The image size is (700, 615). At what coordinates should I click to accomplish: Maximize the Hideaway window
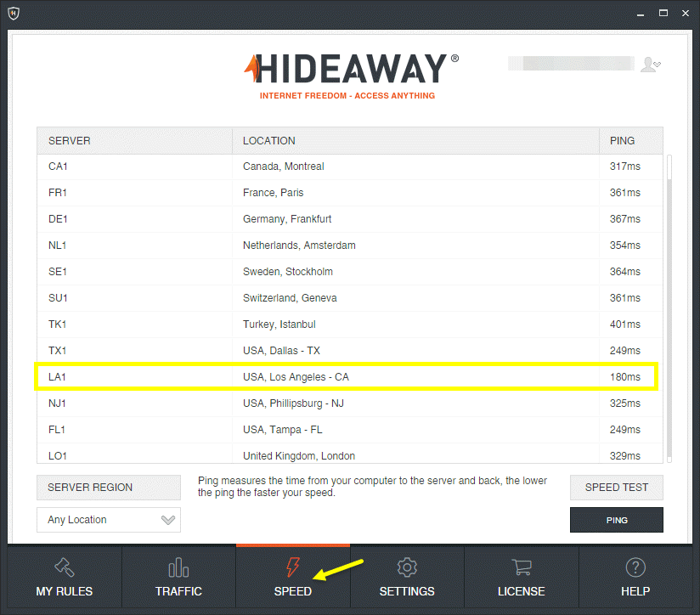click(663, 14)
